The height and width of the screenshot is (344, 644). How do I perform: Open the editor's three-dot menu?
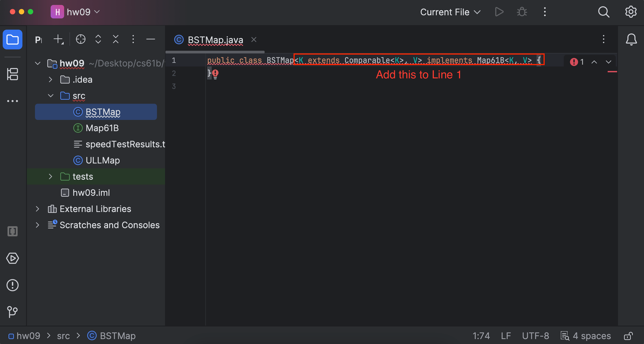[x=604, y=39]
